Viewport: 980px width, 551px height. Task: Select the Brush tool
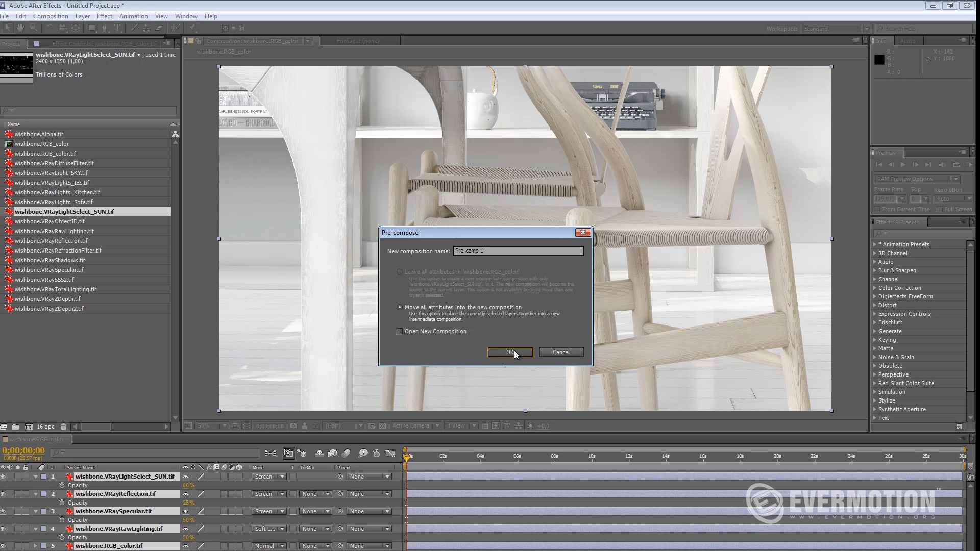point(134,28)
